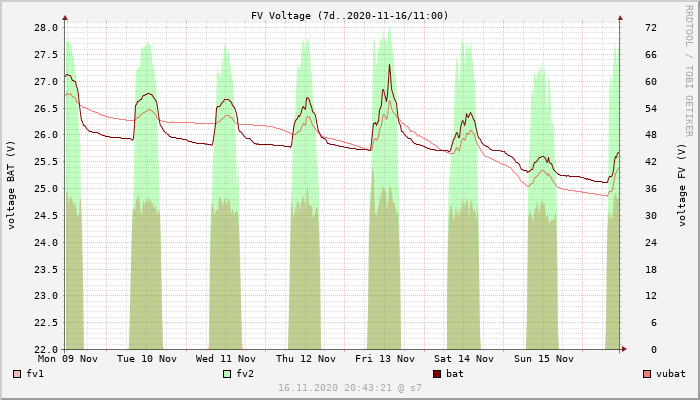
Task: Click the 23.5 left axis value
Action: click(46, 269)
